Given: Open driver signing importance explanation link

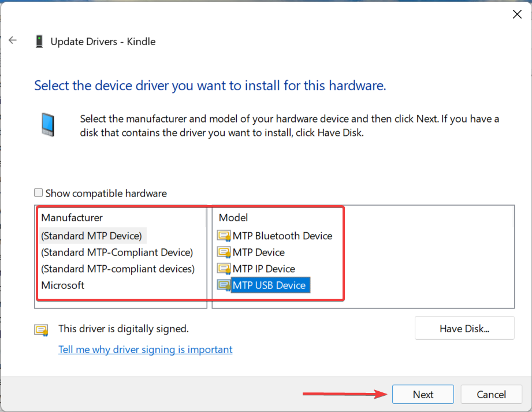Looking at the screenshot, I should pyautogui.click(x=145, y=349).
